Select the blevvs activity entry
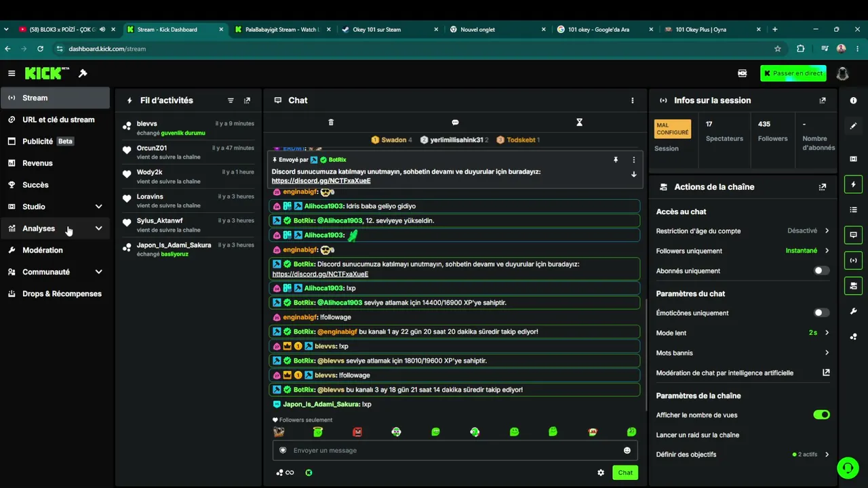Screen dimensions: 868x488 189,128
